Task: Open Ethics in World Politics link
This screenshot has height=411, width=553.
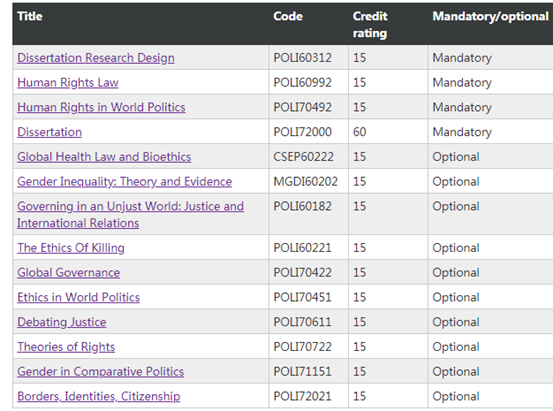Action: (x=78, y=297)
